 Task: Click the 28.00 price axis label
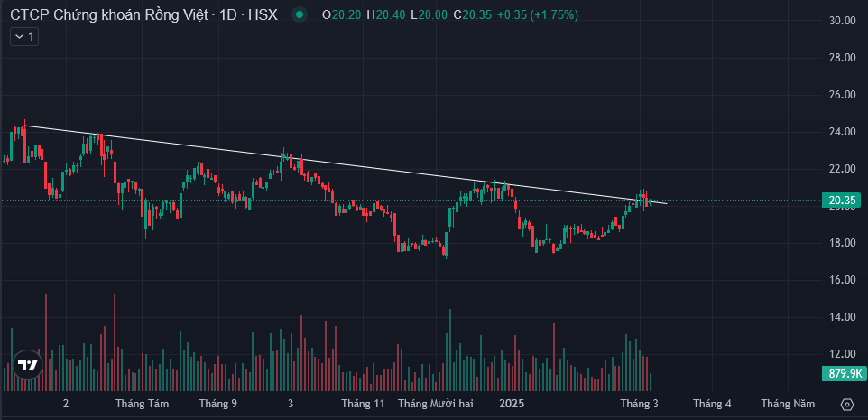[x=842, y=58]
